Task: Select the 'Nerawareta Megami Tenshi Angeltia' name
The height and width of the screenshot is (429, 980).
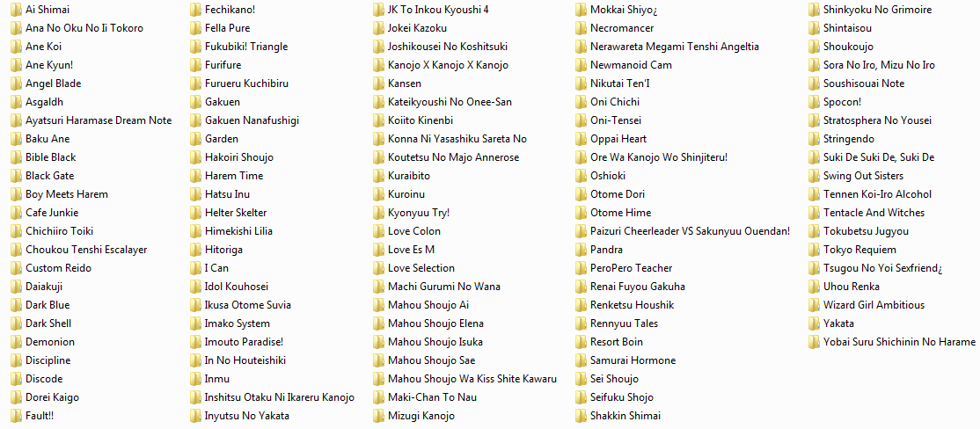Action: (675, 47)
